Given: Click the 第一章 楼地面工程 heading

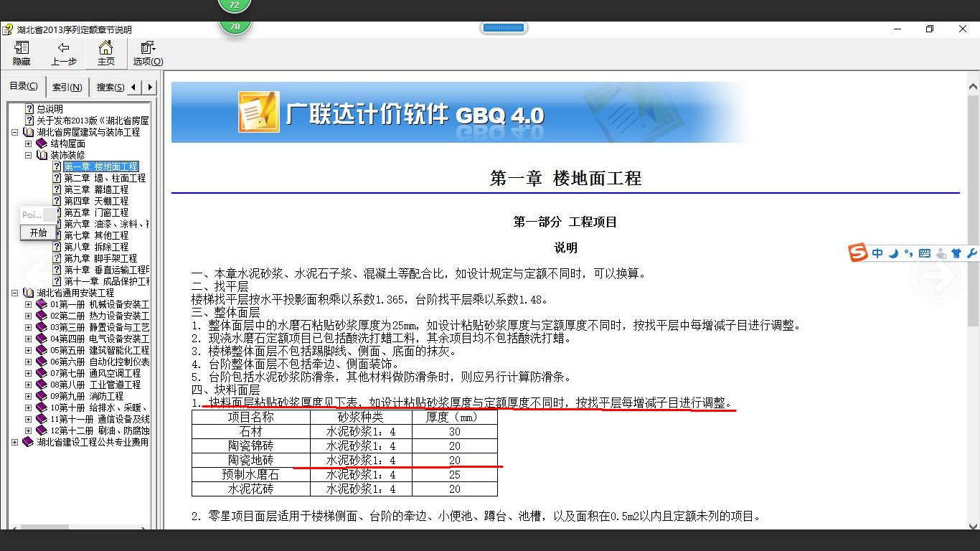Looking at the screenshot, I should point(565,178).
